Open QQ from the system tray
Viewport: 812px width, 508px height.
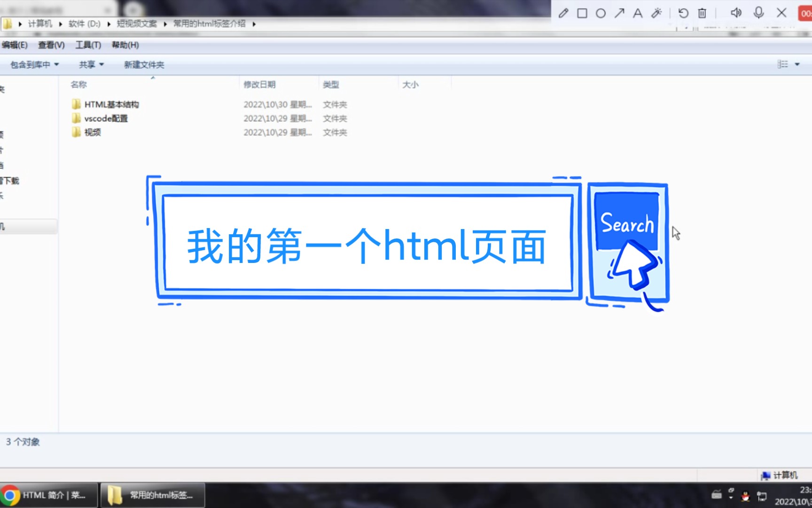(x=745, y=496)
